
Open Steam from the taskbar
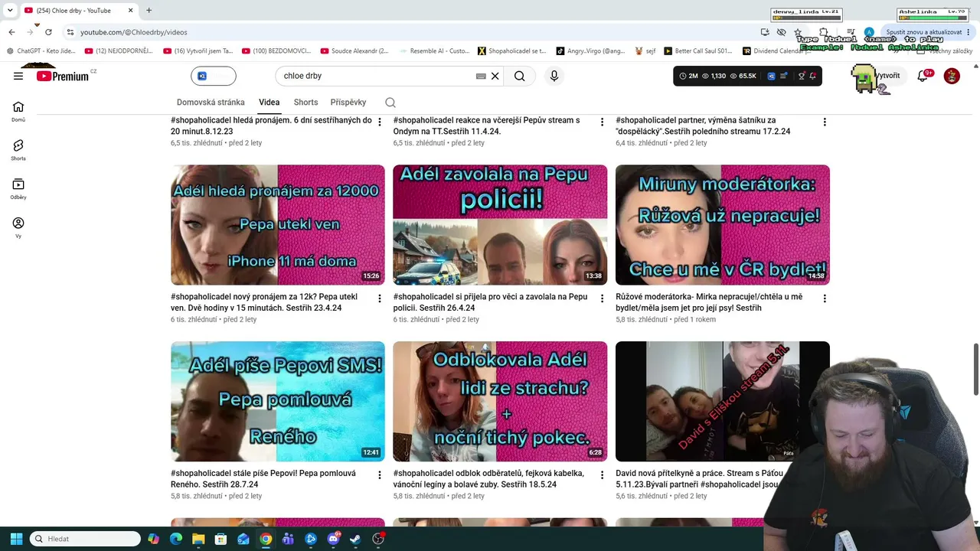(x=355, y=539)
